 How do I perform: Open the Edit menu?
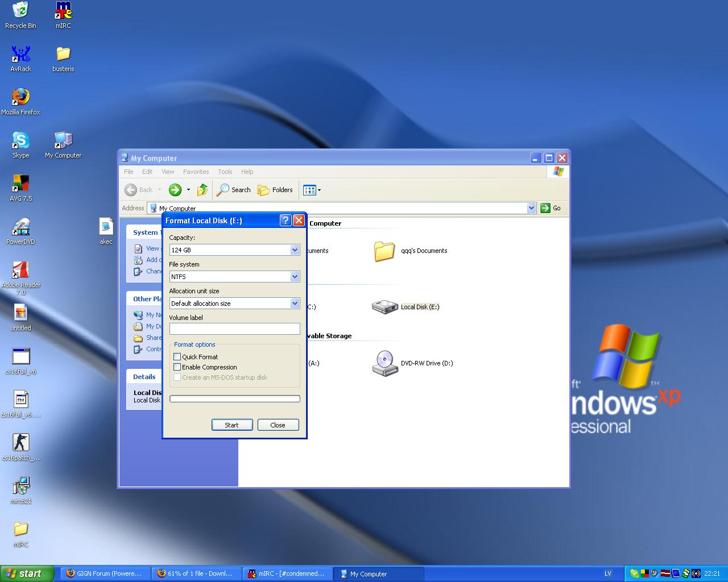[147, 172]
